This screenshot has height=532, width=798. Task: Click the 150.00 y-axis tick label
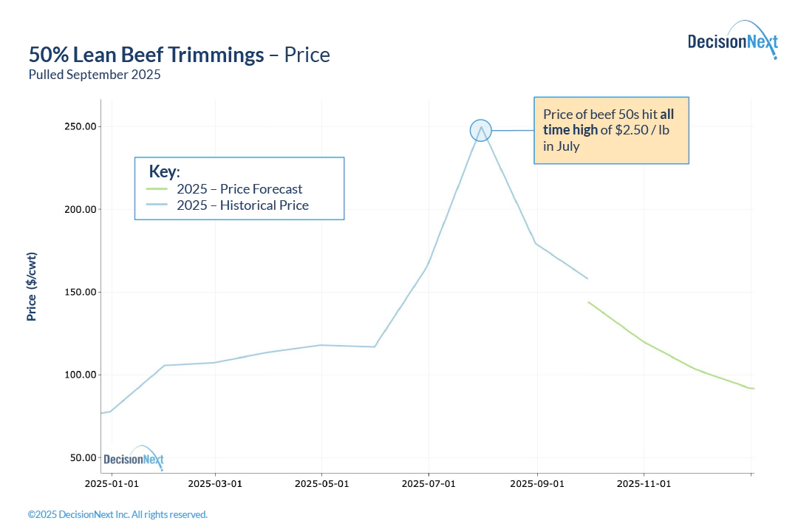click(80, 293)
